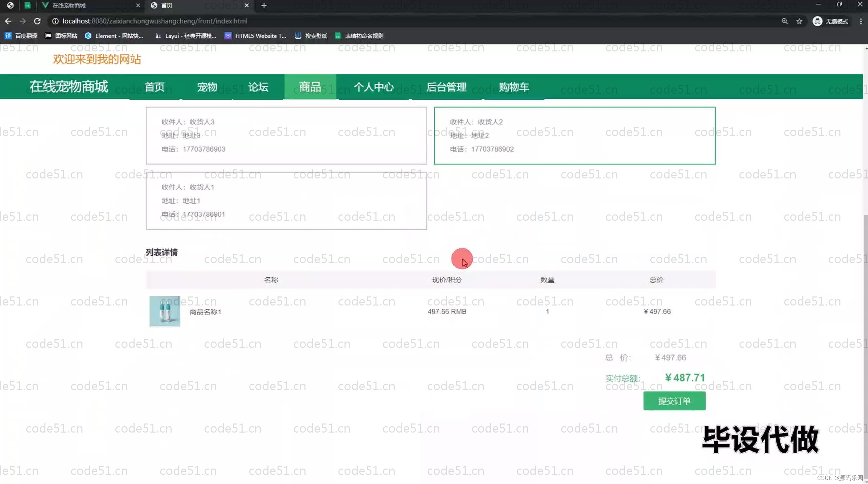Click the 数量 column header
Image resolution: width=868 pixels, height=484 pixels.
point(547,280)
